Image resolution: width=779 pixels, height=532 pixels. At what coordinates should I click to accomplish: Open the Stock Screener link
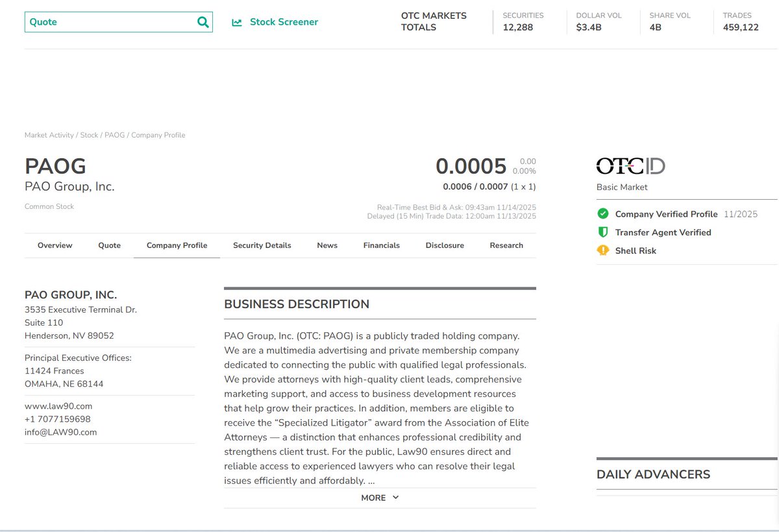[x=284, y=22]
